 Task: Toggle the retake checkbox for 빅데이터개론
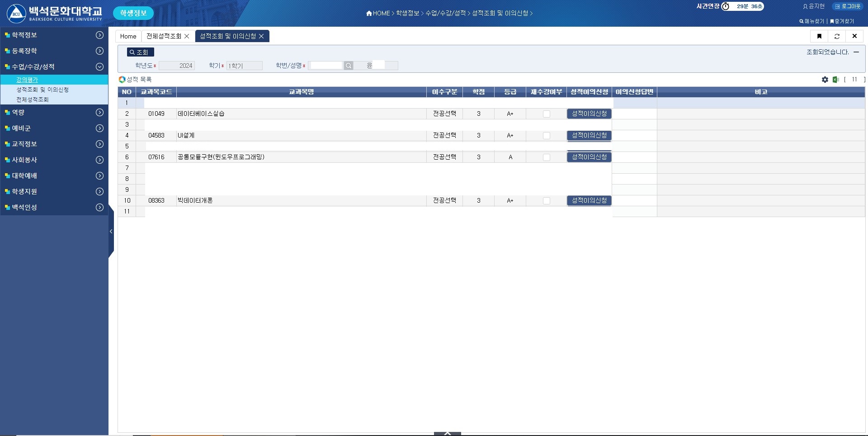(x=547, y=201)
